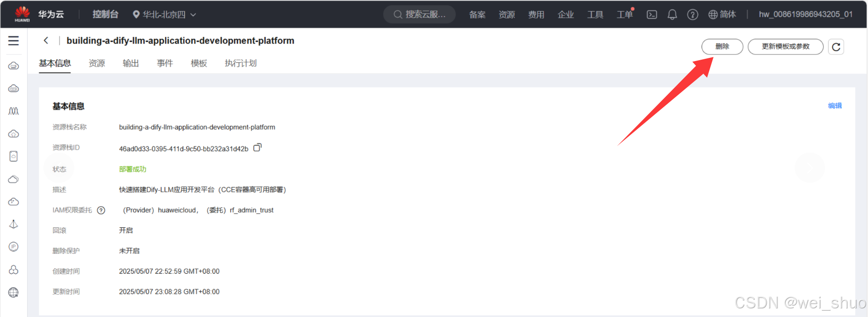The image size is (868, 317).
Task: Open 工单 in the top navigation
Action: (625, 14)
